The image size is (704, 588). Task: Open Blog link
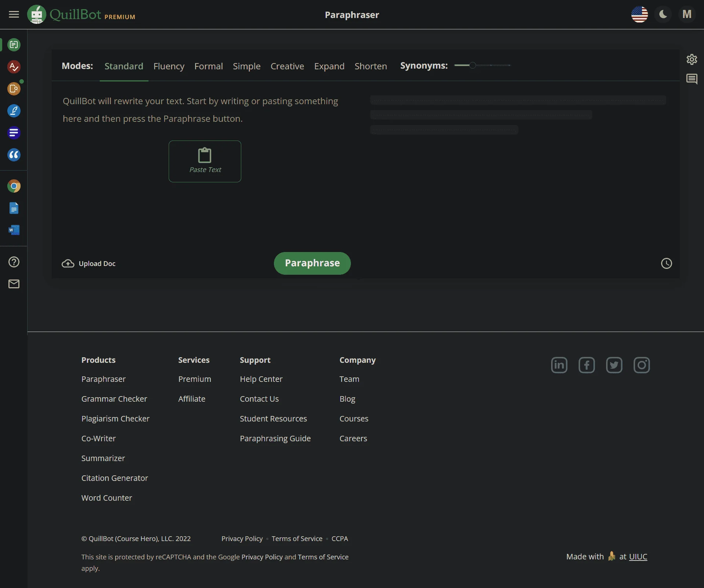347,399
